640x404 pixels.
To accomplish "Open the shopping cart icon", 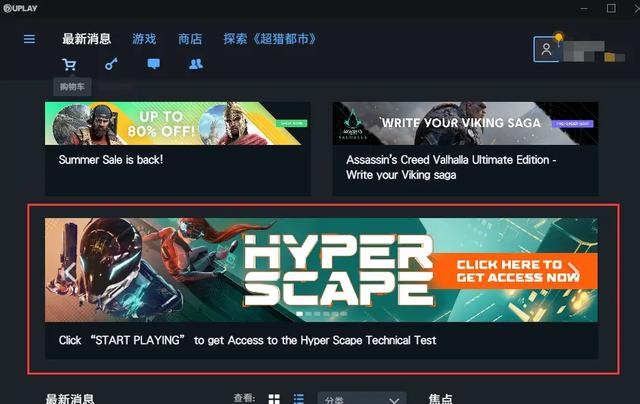I will [69, 64].
